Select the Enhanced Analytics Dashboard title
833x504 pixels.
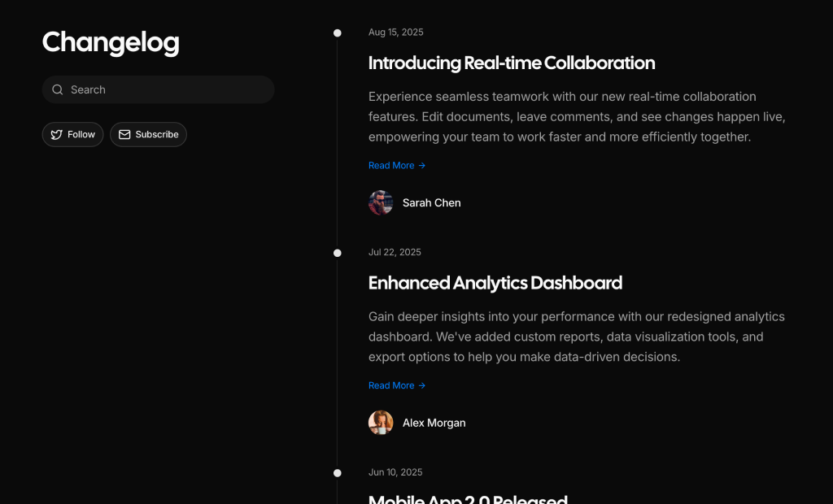(x=495, y=283)
